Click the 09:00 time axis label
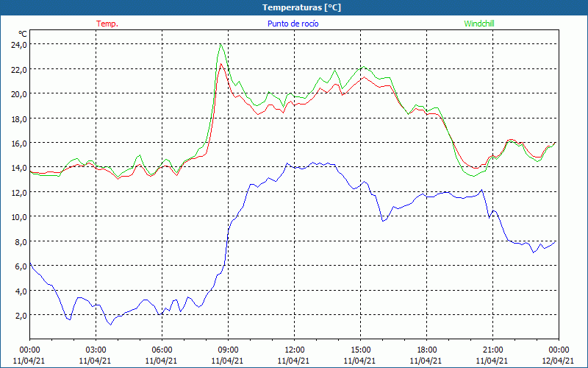 [x=228, y=350]
